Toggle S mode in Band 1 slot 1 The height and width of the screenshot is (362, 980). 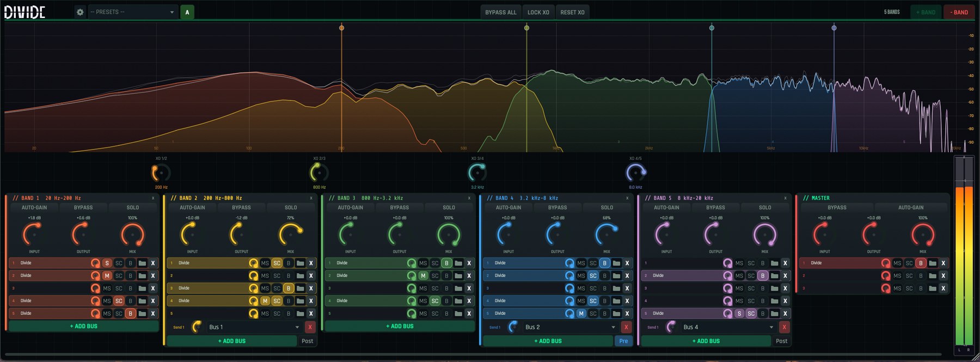(107, 263)
